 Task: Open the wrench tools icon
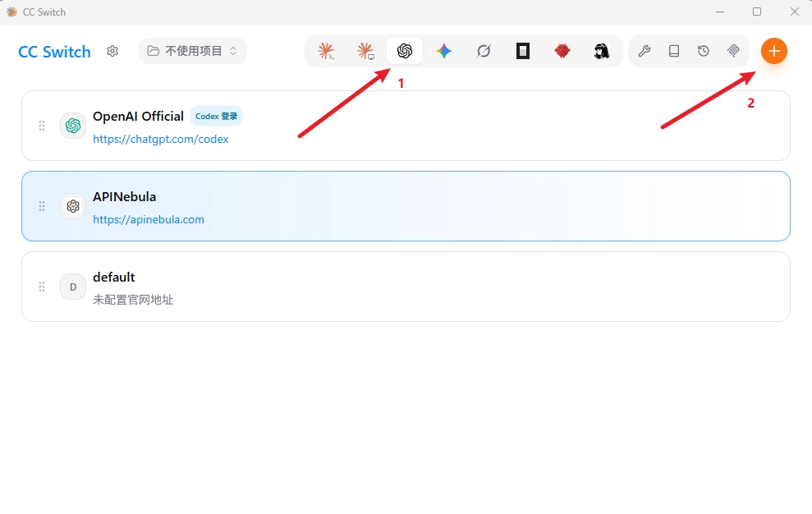click(645, 51)
